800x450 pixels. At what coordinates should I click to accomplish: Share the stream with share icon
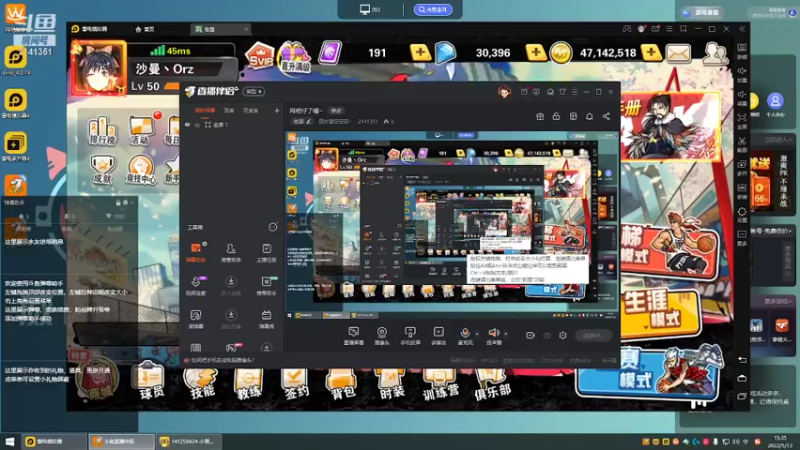(x=606, y=116)
